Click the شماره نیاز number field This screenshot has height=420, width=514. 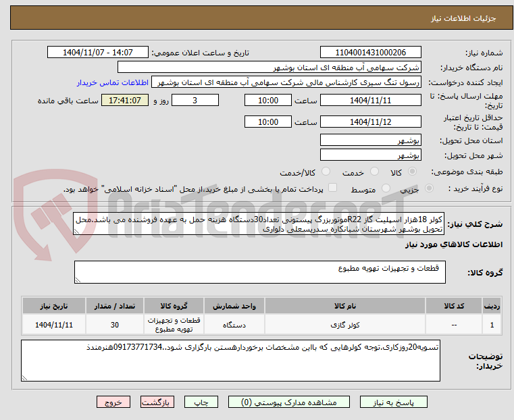click(x=370, y=53)
